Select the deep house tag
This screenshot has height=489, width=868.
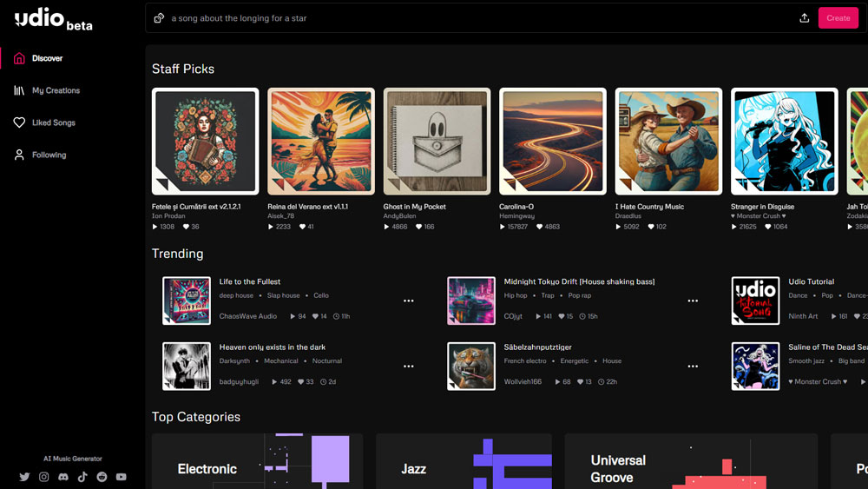[236, 295]
